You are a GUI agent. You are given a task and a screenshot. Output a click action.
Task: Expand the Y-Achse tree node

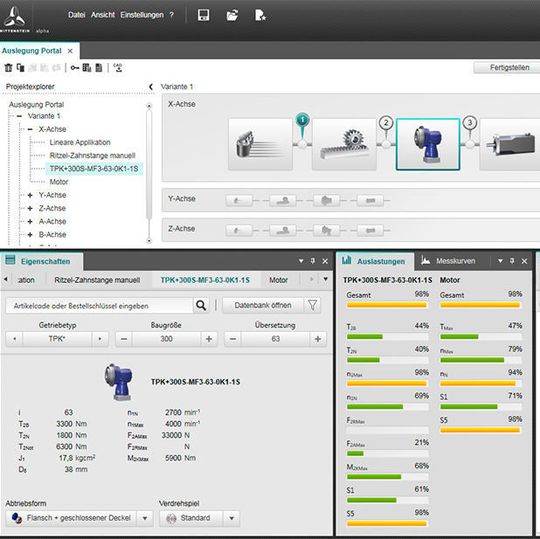[30, 195]
